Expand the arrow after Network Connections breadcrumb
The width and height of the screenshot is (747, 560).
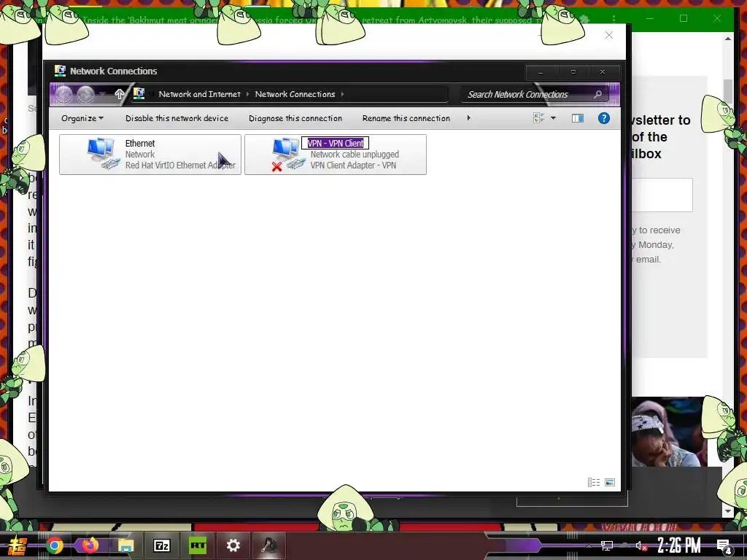tap(342, 94)
